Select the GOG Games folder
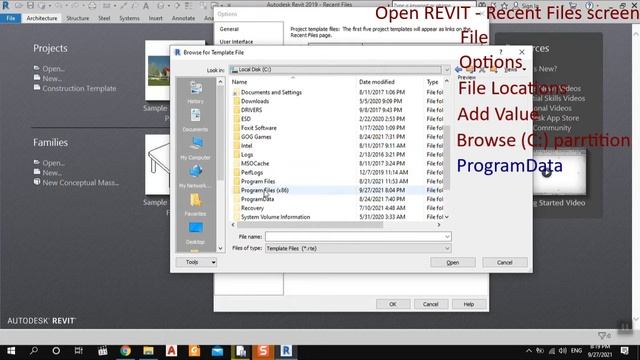Image resolution: width=640 pixels, height=360 pixels. [256, 137]
